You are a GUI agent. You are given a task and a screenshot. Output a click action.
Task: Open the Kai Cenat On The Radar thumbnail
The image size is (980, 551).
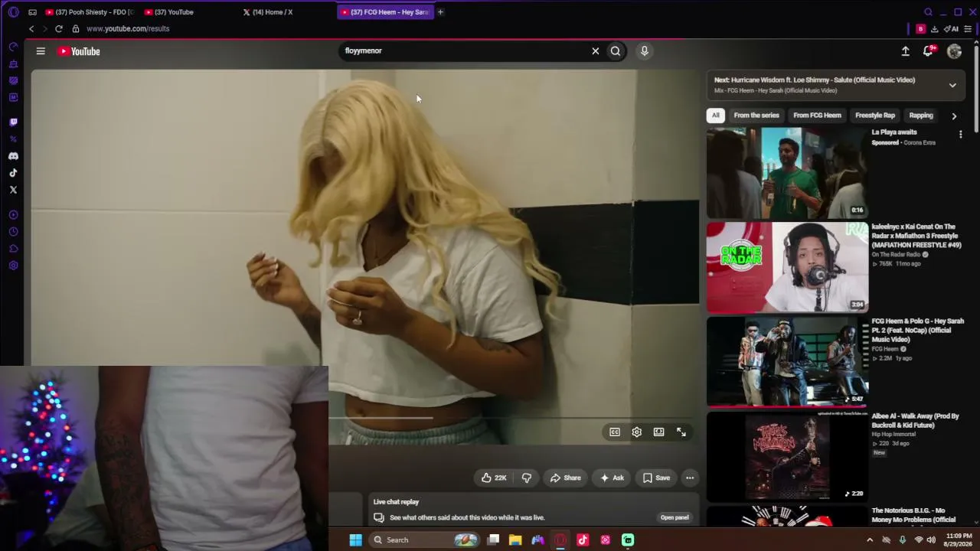point(787,268)
